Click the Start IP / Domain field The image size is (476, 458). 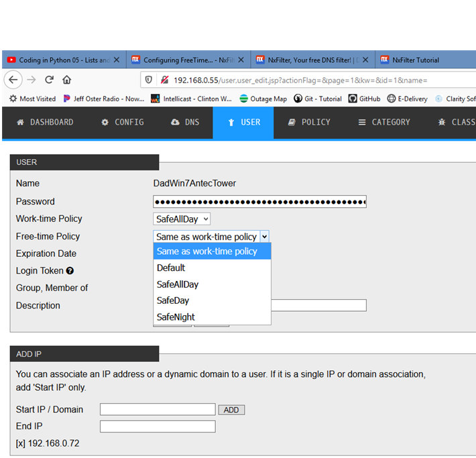click(x=158, y=409)
